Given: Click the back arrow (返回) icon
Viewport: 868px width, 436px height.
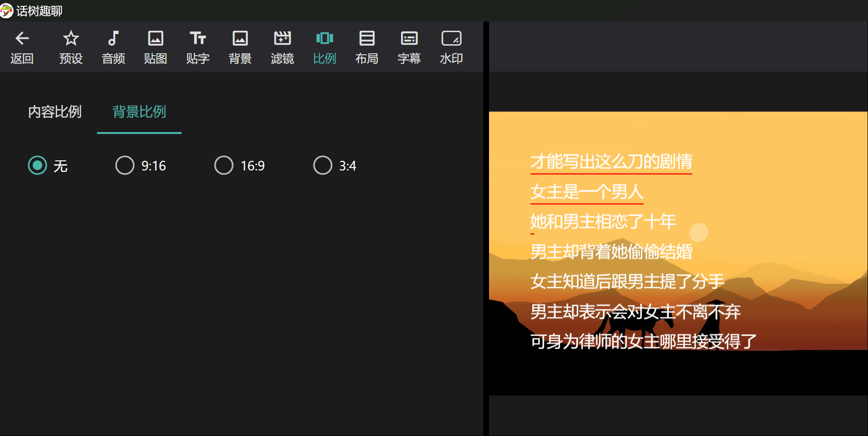Looking at the screenshot, I should tap(22, 39).
